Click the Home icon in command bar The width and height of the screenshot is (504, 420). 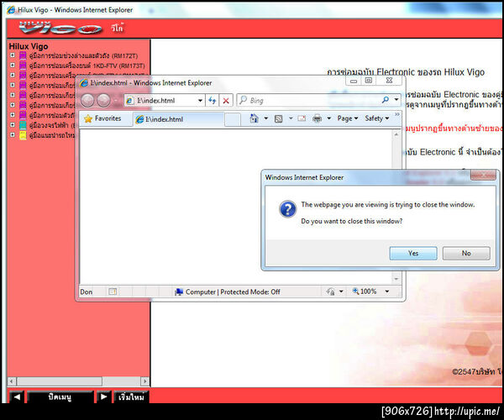point(255,118)
